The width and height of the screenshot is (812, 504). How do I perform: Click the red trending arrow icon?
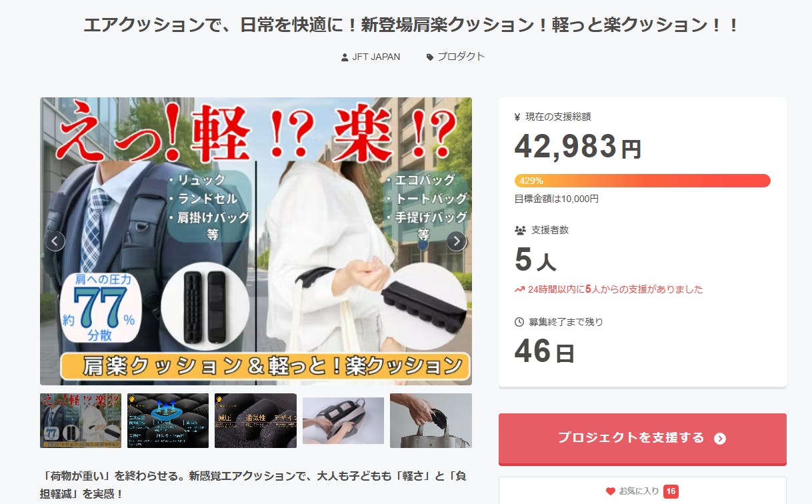[x=519, y=289]
